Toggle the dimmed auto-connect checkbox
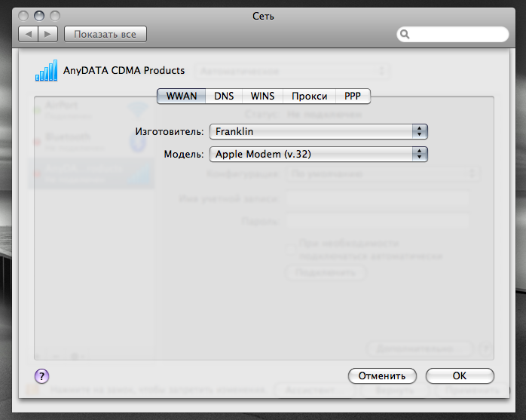The width and height of the screenshot is (526, 420). point(291,247)
